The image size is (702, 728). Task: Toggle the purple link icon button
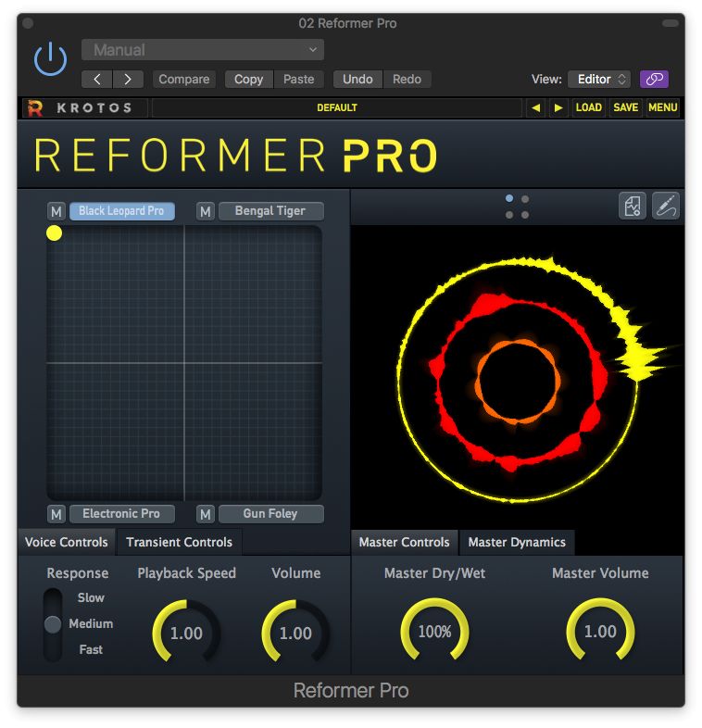tap(654, 80)
